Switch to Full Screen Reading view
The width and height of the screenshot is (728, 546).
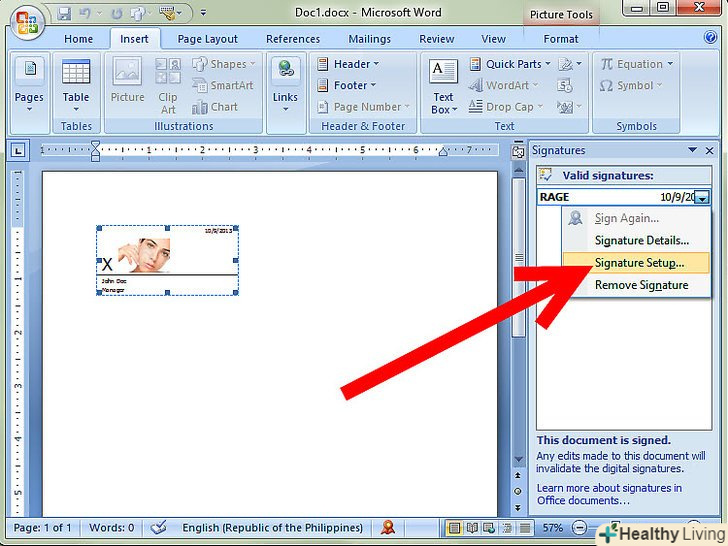pos(472,528)
